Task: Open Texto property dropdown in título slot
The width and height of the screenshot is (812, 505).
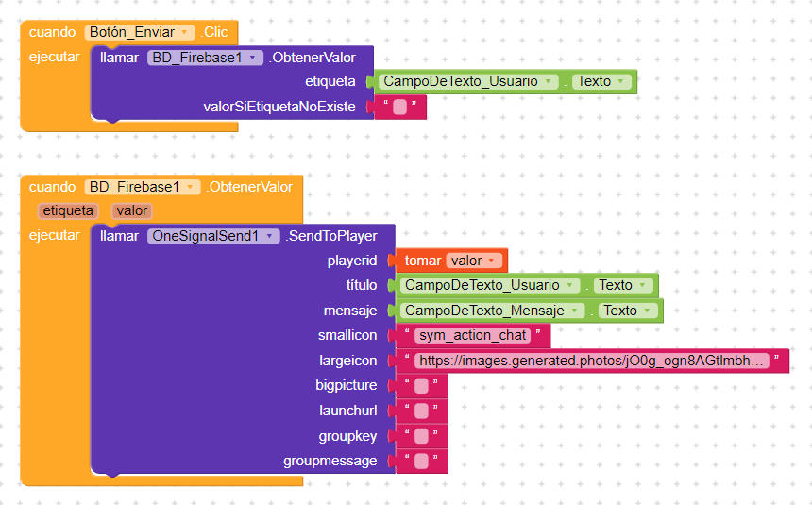Action: point(623,285)
